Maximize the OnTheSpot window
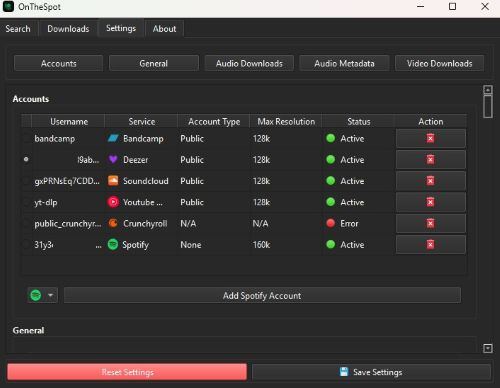Viewport: 500px width, 388px height. (452, 6)
